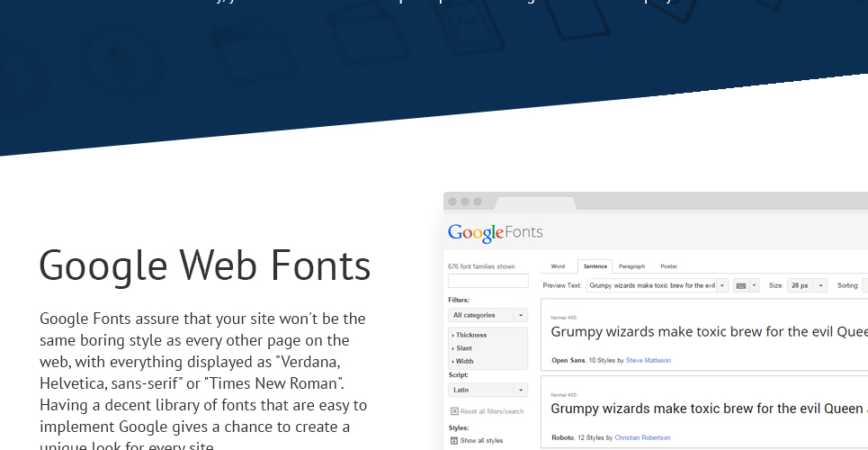This screenshot has width=868, height=450.
Task: Click the Show all styles icon
Action: tap(454, 441)
